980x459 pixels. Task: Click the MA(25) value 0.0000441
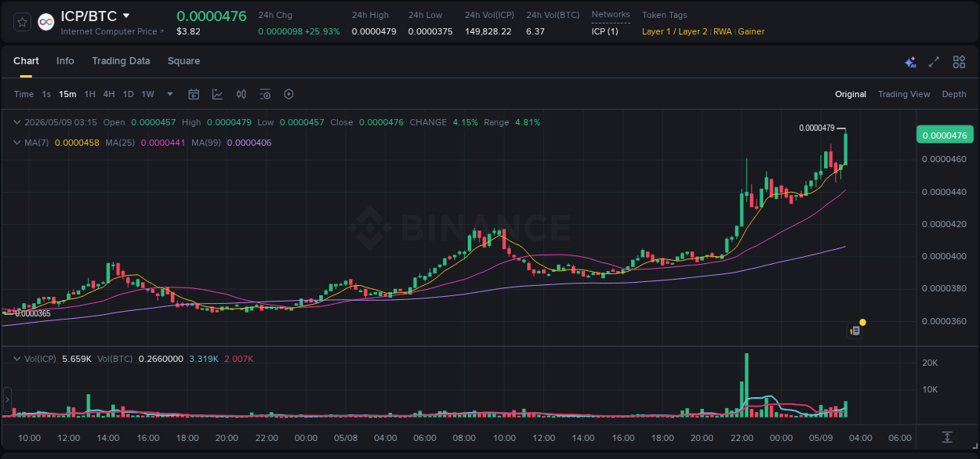pyautogui.click(x=163, y=143)
